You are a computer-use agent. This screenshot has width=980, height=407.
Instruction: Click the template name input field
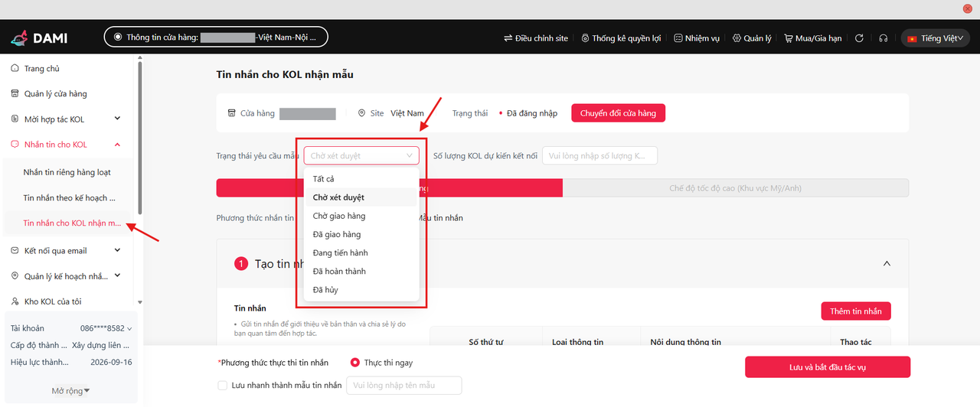(404, 386)
